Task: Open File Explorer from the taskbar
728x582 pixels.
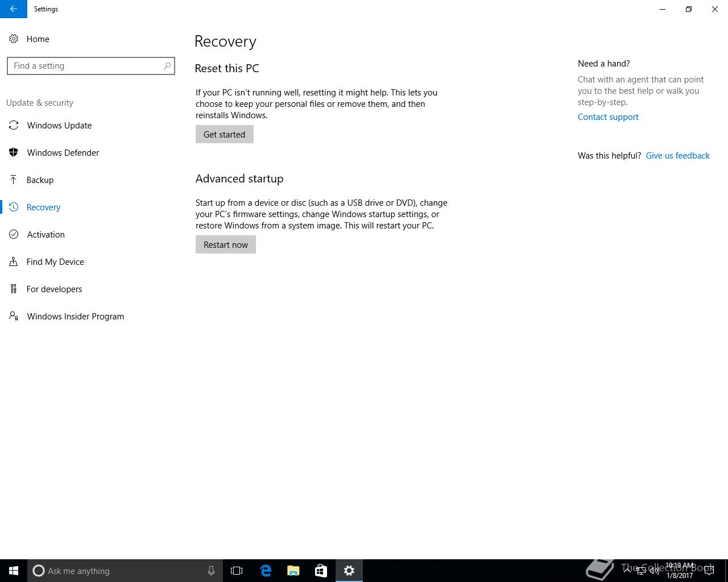Action: tap(293, 571)
